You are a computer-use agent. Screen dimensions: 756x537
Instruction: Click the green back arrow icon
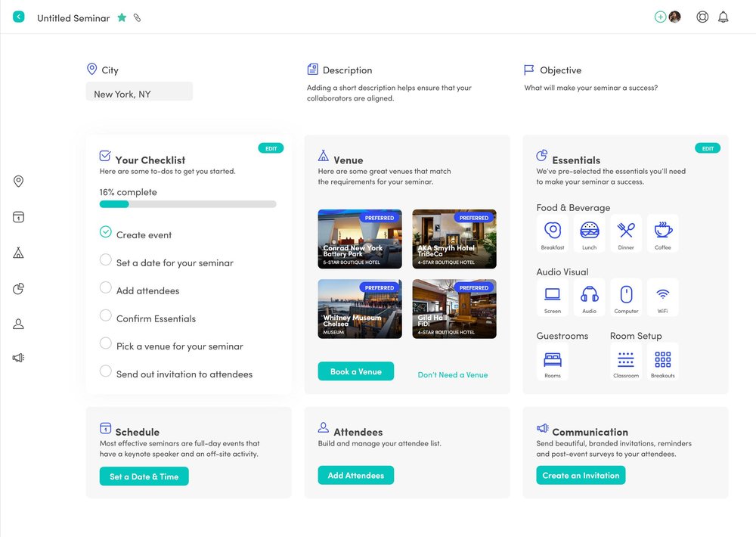point(18,17)
